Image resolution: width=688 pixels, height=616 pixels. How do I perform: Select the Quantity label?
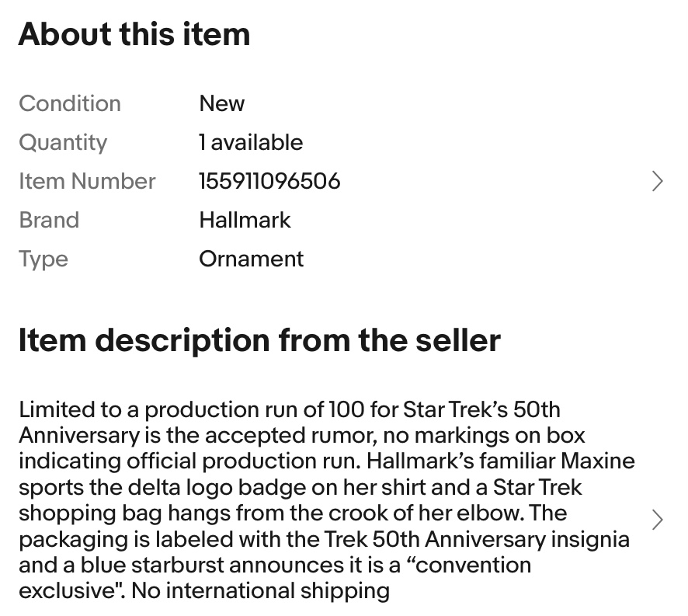pyautogui.click(x=63, y=142)
